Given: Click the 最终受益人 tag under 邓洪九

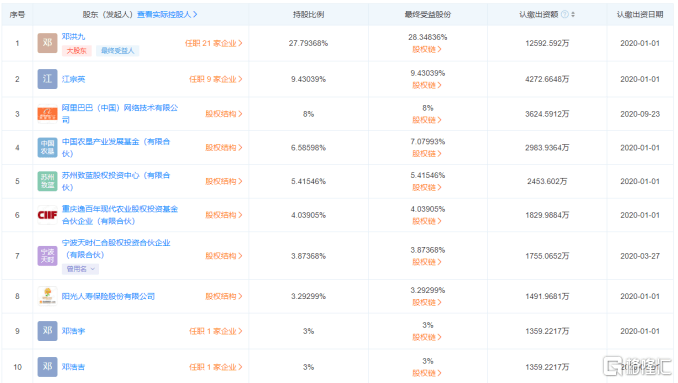Looking at the screenshot, I should pos(118,51).
